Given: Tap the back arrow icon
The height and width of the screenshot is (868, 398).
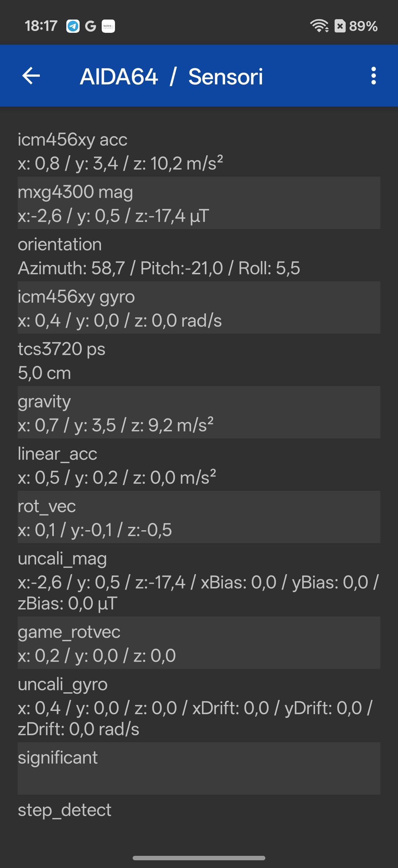Looking at the screenshot, I should coord(31,76).
